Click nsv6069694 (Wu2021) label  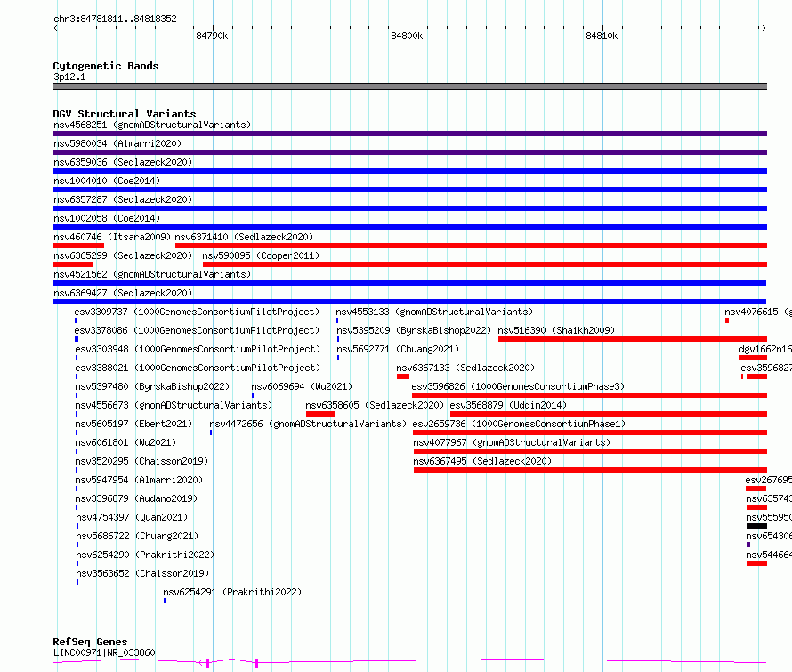coord(302,386)
